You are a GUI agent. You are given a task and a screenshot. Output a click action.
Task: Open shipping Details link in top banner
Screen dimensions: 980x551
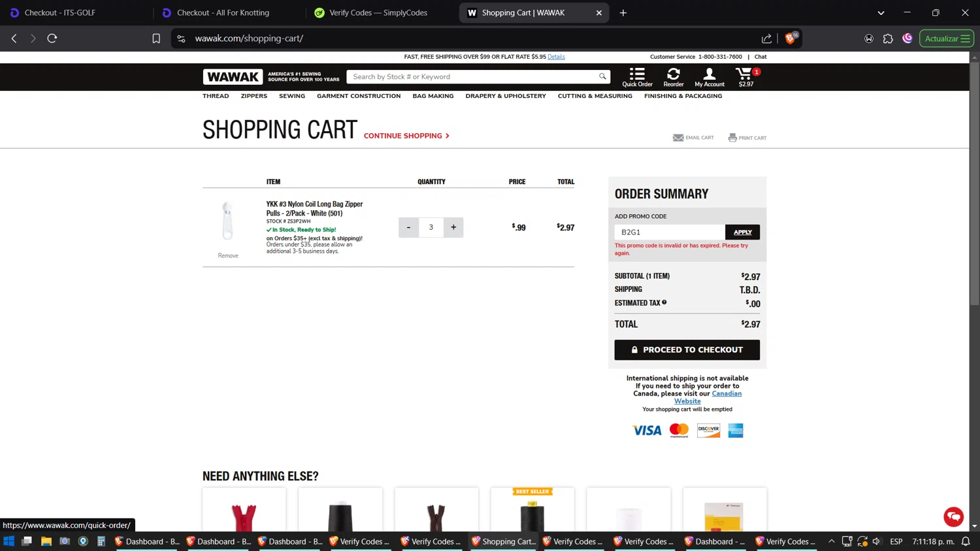click(556, 57)
